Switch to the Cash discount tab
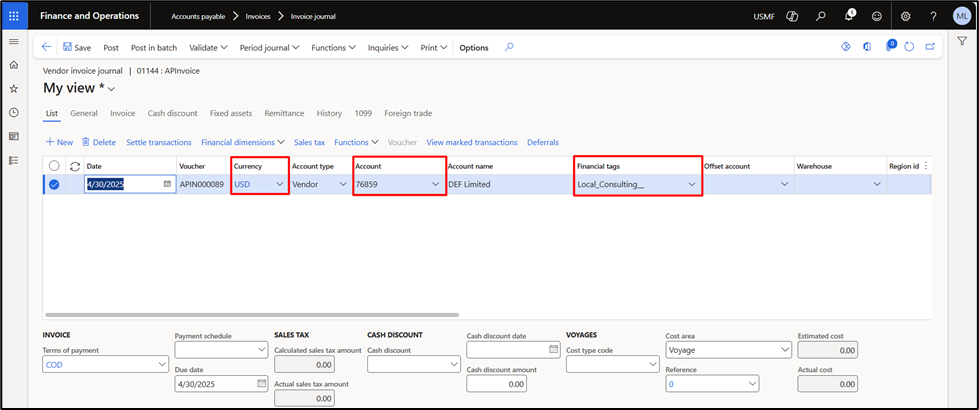 (x=172, y=113)
